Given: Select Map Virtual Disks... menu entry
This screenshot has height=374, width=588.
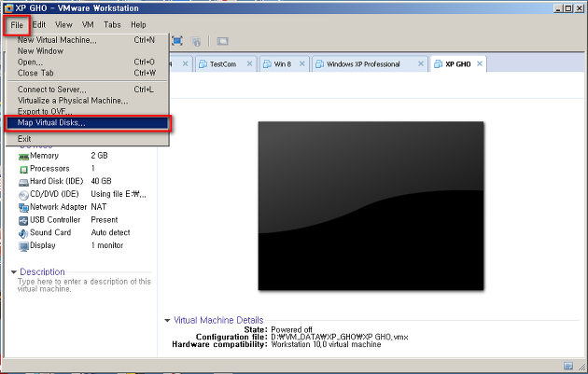Looking at the screenshot, I should click(x=88, y=123).
